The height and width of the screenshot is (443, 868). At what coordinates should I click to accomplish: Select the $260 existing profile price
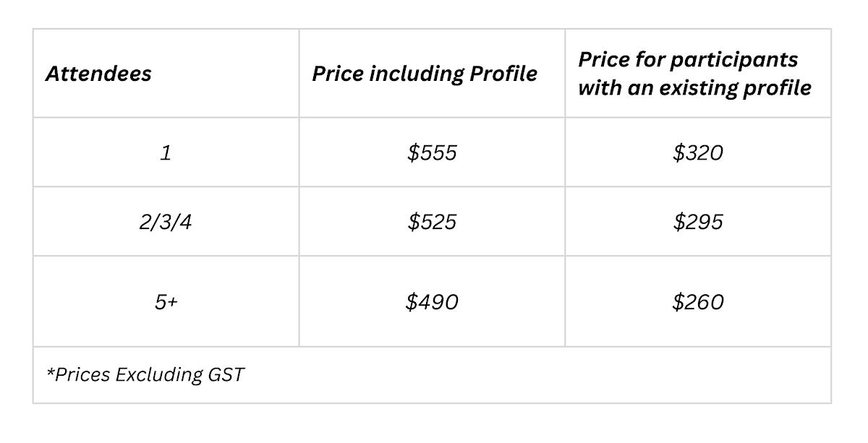[698, 301]
